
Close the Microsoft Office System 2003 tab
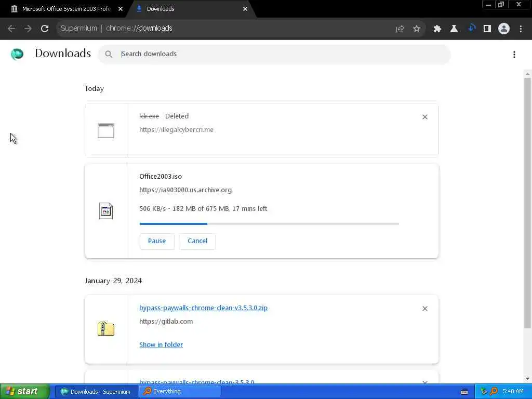121,9
